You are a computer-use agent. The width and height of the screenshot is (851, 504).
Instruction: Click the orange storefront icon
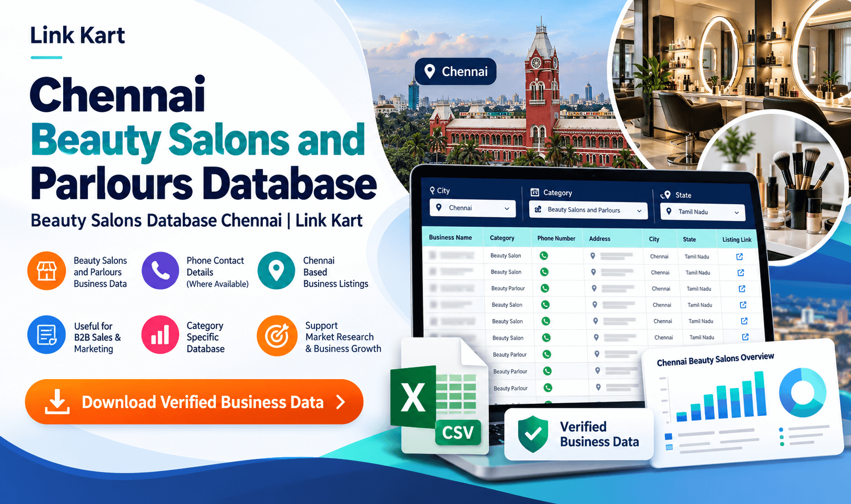point(46,271)
